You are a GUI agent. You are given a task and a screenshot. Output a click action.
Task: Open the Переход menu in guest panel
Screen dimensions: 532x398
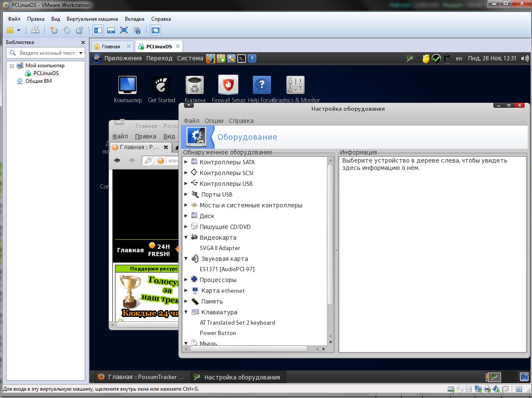point(159,58)
